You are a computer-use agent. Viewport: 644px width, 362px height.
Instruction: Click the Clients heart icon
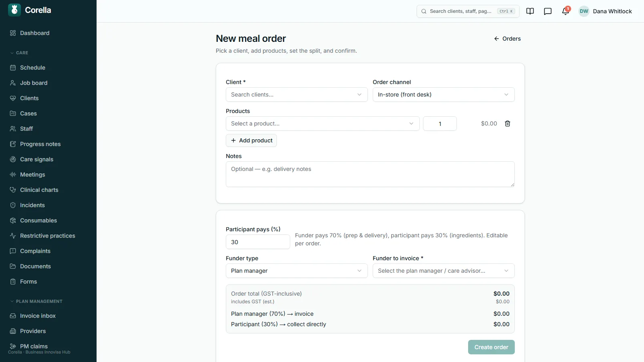pyautogui.click(x=13, y=98)
